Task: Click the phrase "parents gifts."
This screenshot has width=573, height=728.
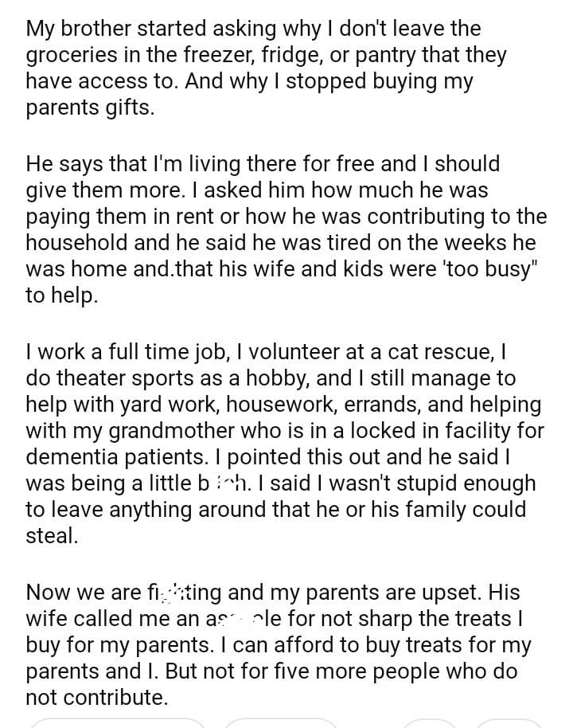Action: (90, 108)
